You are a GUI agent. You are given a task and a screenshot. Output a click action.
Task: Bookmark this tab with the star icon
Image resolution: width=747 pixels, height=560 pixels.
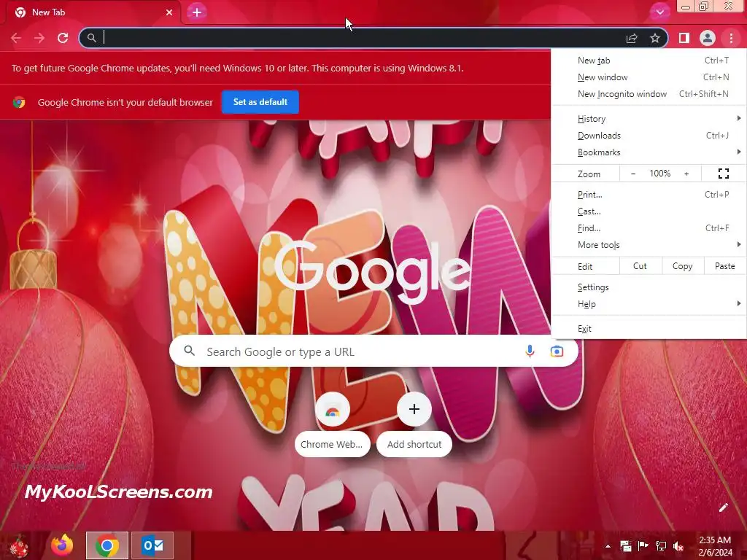tap(655, 38)
